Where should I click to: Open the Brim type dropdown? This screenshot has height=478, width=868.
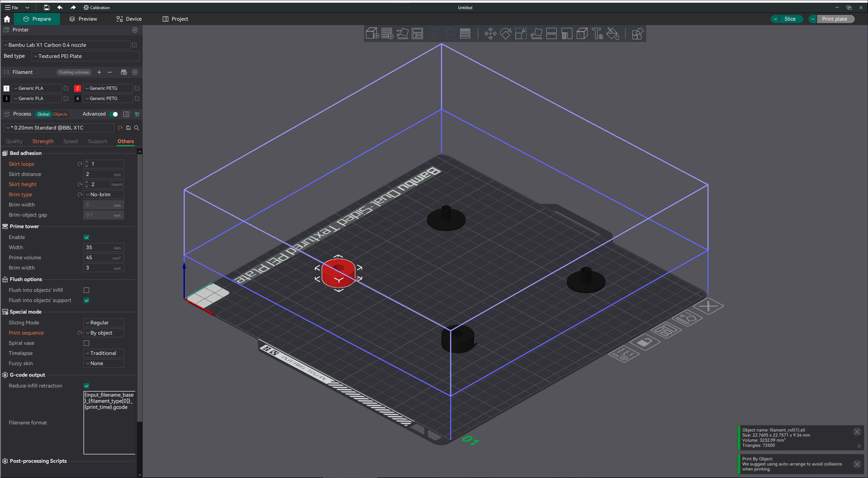click(x=104, y=195)
